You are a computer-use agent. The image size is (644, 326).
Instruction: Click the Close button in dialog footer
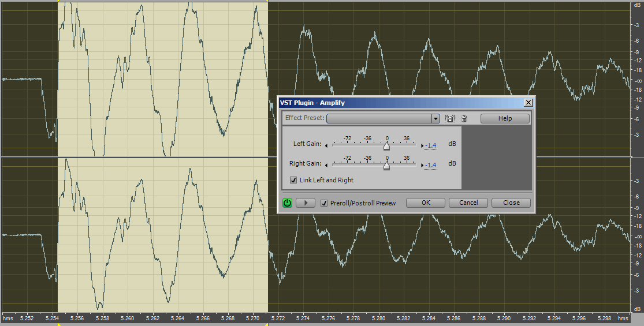point(511,203)
